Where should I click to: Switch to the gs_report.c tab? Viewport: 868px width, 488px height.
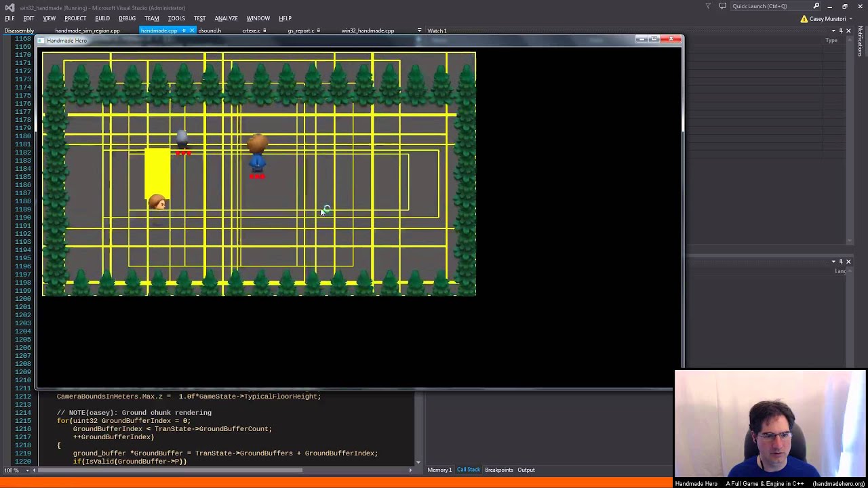point(300,30)
